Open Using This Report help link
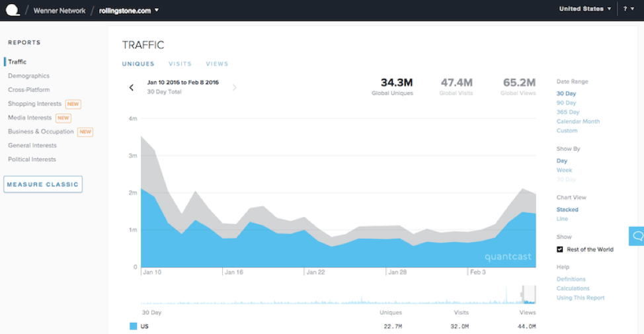The image size is (644, 334). point(581,298)
